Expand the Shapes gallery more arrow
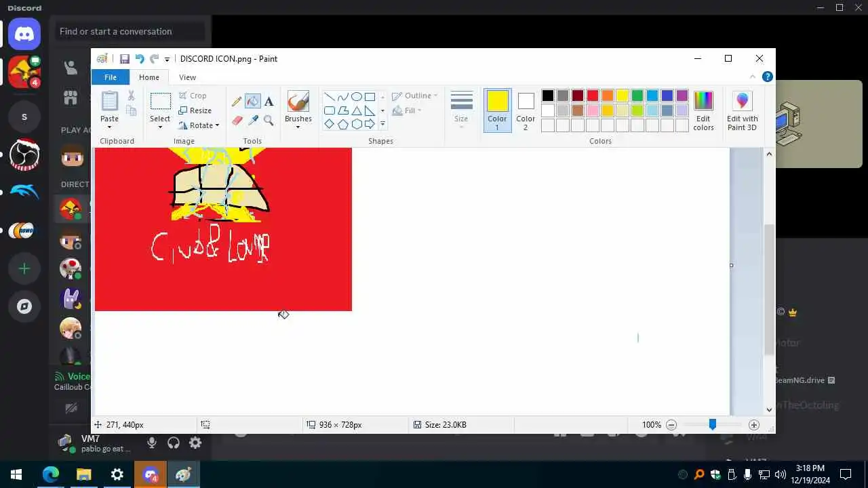This screenshot has height=488, width=868. pos(382,124)
